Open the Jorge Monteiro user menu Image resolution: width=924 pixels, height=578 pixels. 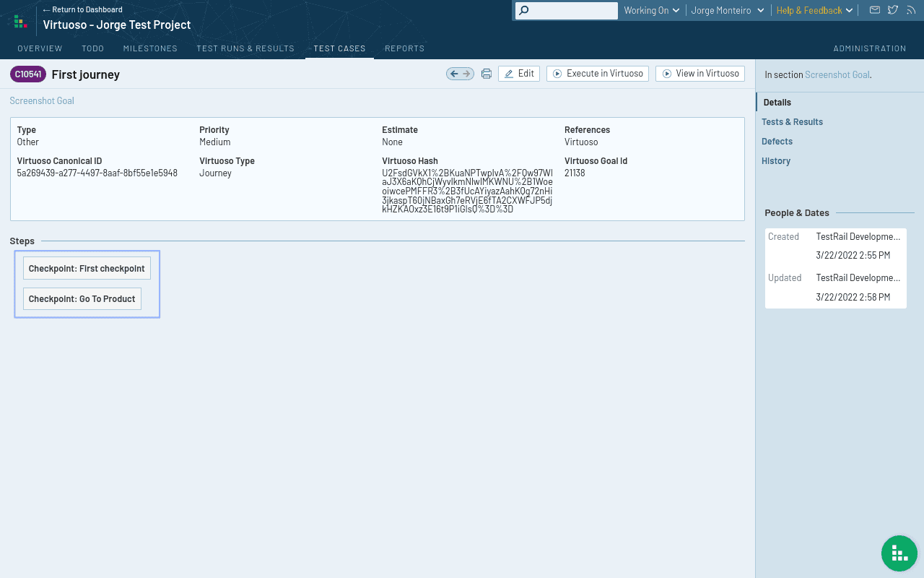point(727,10)
